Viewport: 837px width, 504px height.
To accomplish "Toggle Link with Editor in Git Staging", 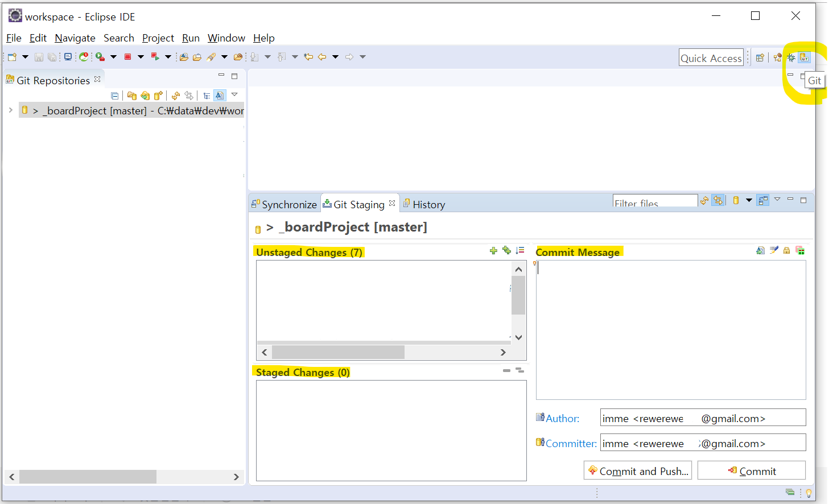I will 718,200.
